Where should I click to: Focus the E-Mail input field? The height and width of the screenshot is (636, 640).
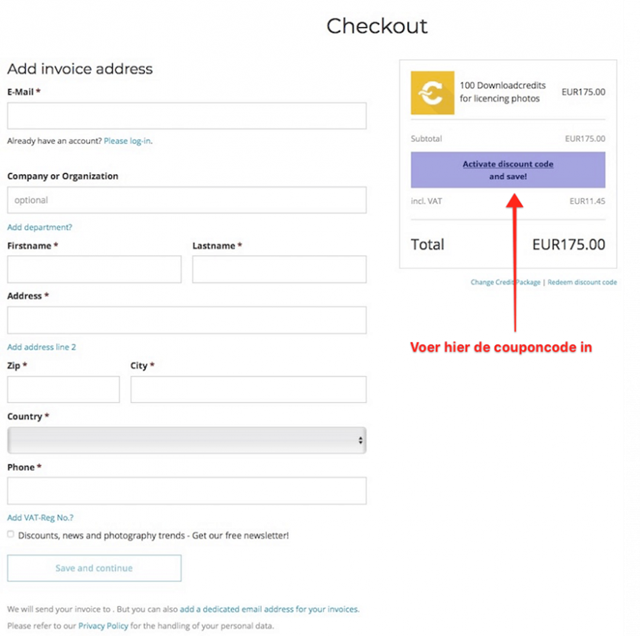186,116
